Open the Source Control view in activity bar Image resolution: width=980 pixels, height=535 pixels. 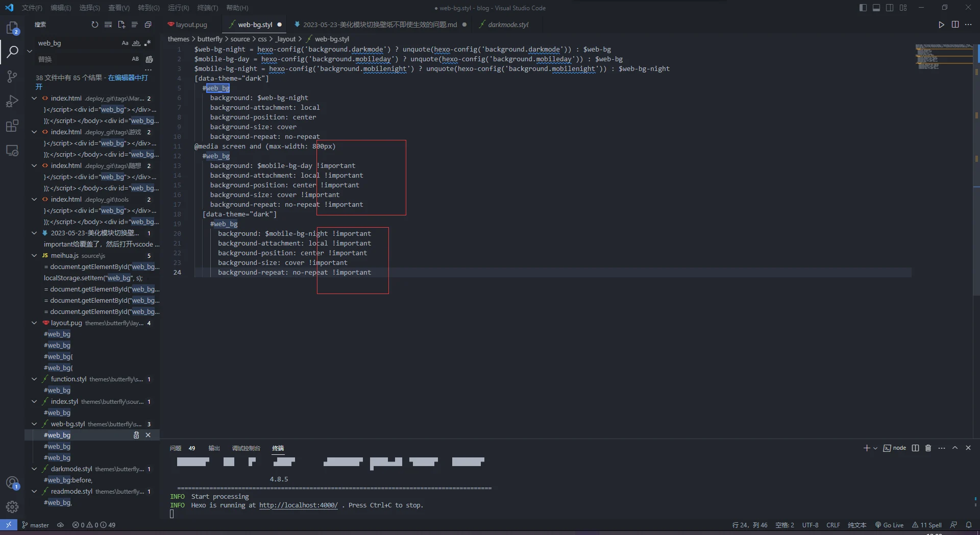pyautogui.click(x=12, y=77)
